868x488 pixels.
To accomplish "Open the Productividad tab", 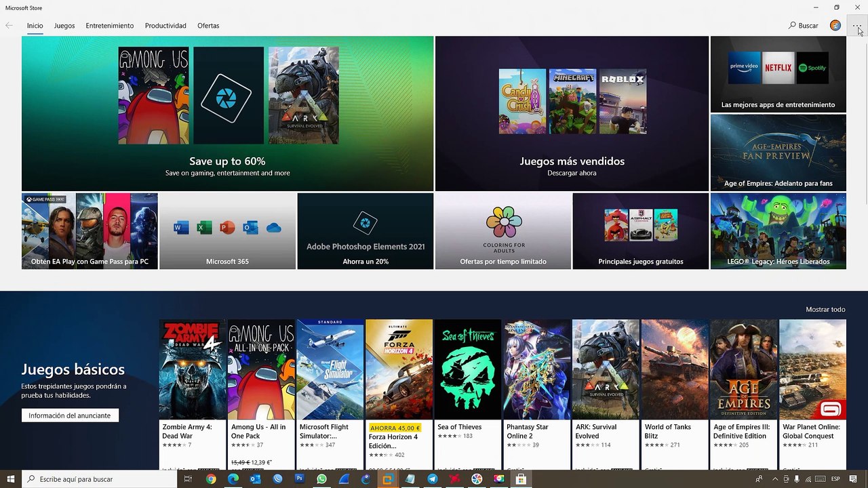I will (x=165, y=26).
